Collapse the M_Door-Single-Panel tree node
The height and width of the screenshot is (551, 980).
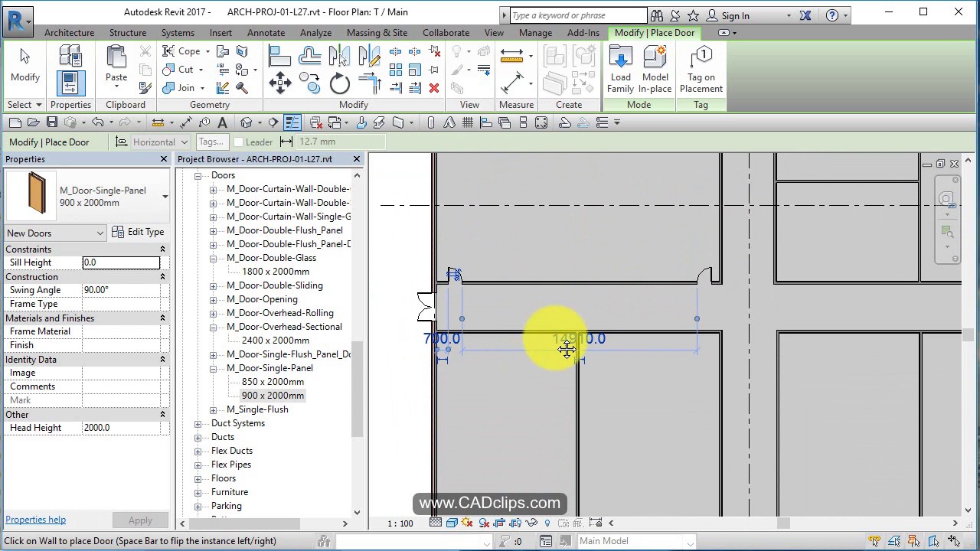point(213,368)
